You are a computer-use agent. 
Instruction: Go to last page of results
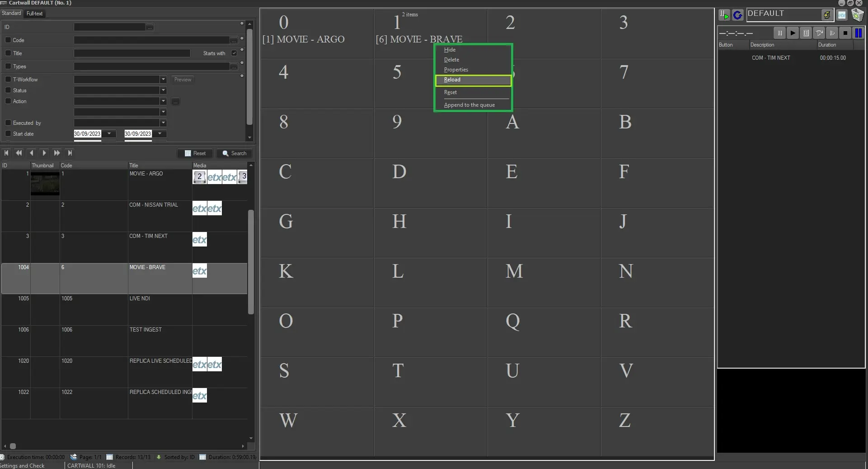click(x=70, y=153)
